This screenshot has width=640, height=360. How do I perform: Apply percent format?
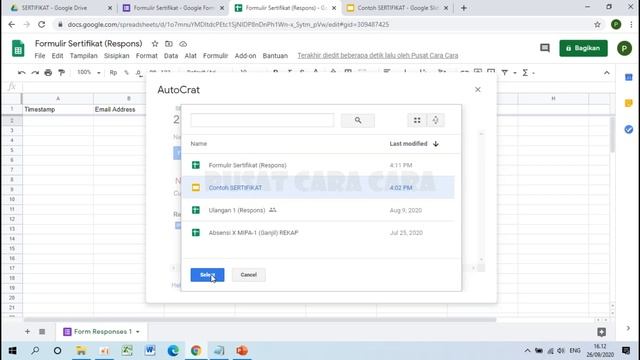click(127, 73)
